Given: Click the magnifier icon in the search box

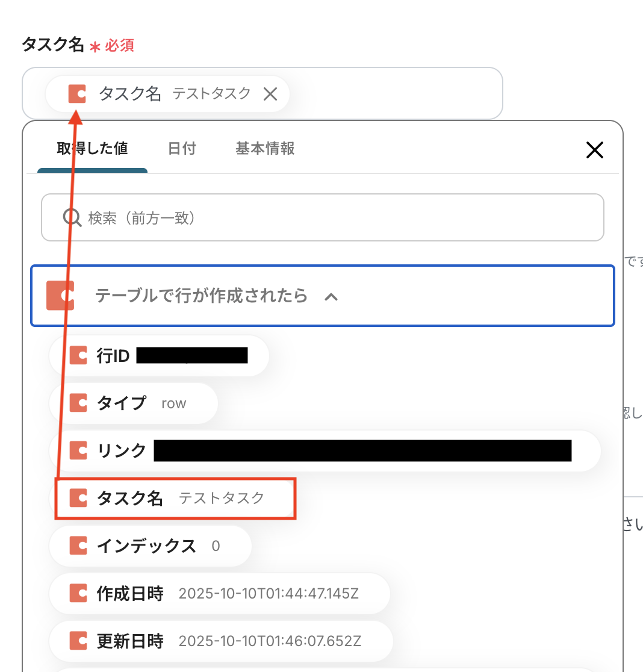Looking at the screenshot, I should (x=72, y=218).
